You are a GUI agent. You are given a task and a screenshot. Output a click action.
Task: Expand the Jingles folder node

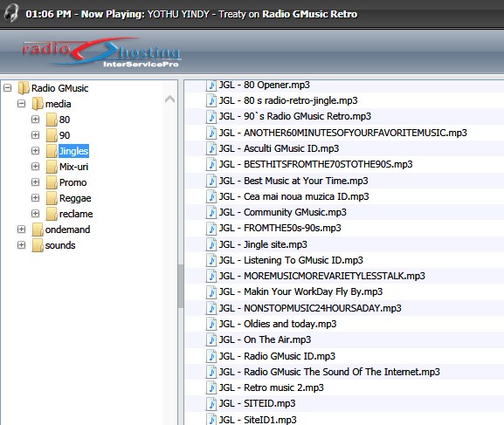[35, 151]
